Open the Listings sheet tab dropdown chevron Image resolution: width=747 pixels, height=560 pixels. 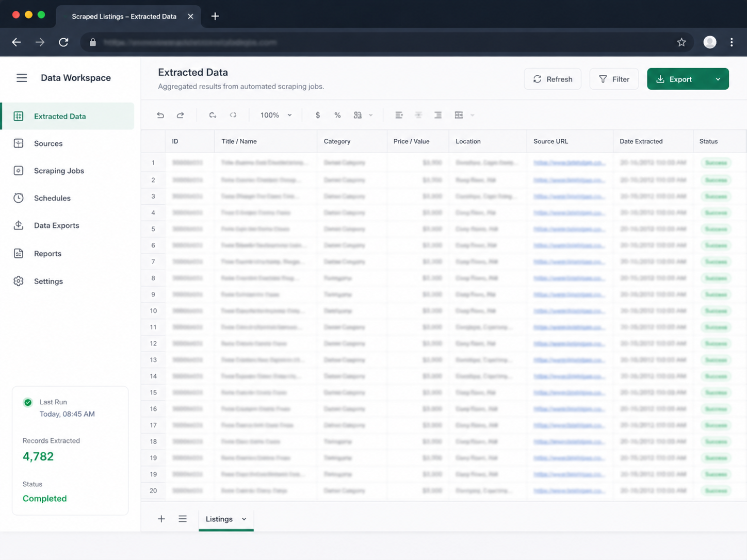click(244, 519)
